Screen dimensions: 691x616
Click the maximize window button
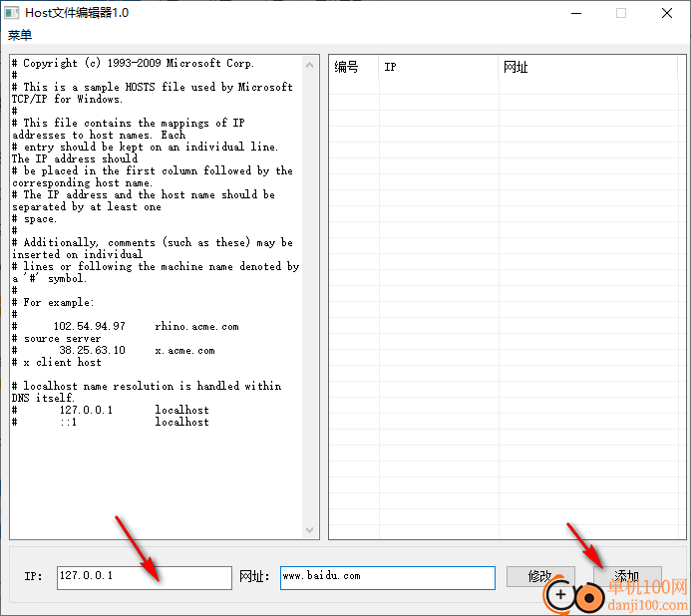pyautogui.click(x=621, y=13)
